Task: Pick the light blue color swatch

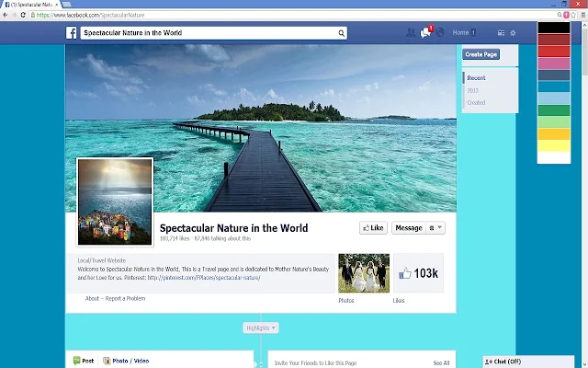Action: 554,98
